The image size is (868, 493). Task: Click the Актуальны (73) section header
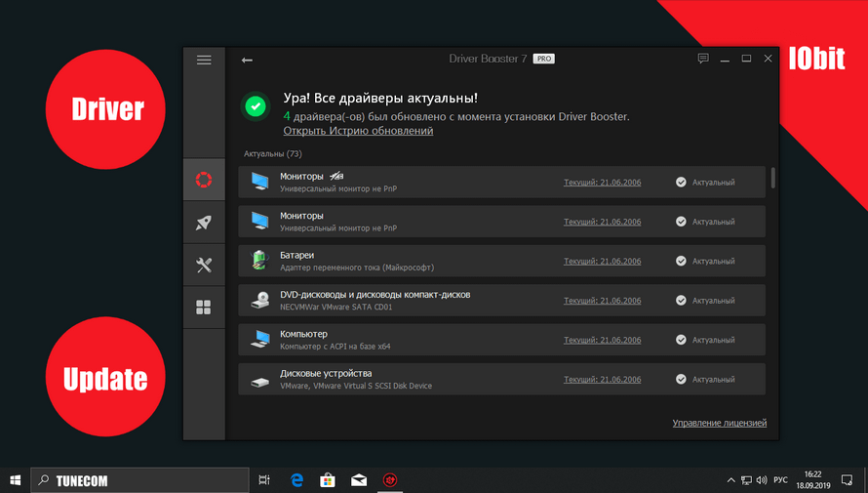[273, 154]
